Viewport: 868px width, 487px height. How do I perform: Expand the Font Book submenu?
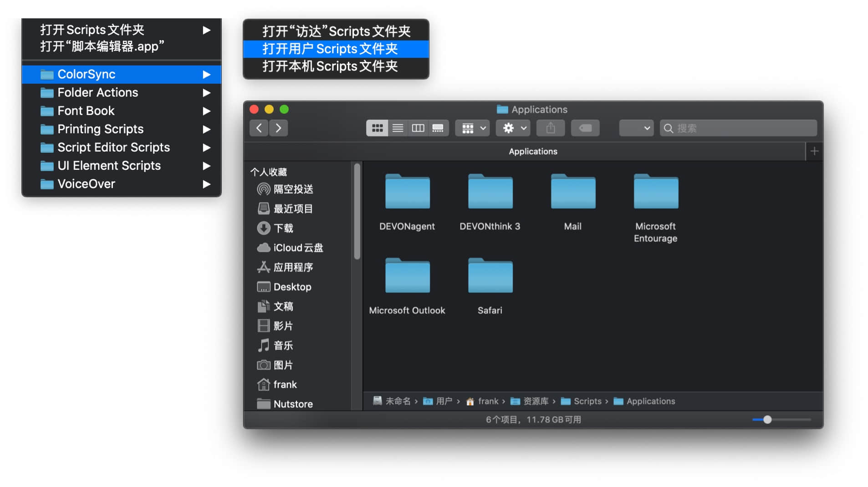(x=122, y=111)
